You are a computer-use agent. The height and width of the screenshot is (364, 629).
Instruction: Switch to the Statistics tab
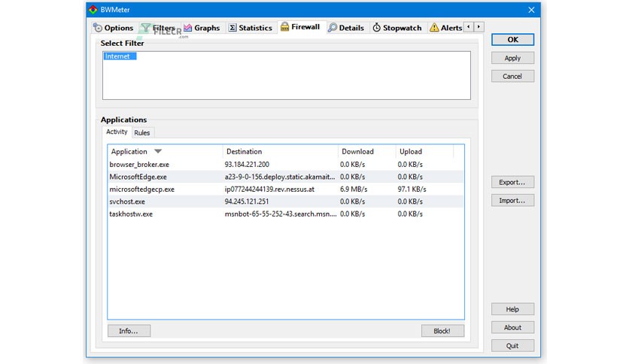[x=251, y=28]
